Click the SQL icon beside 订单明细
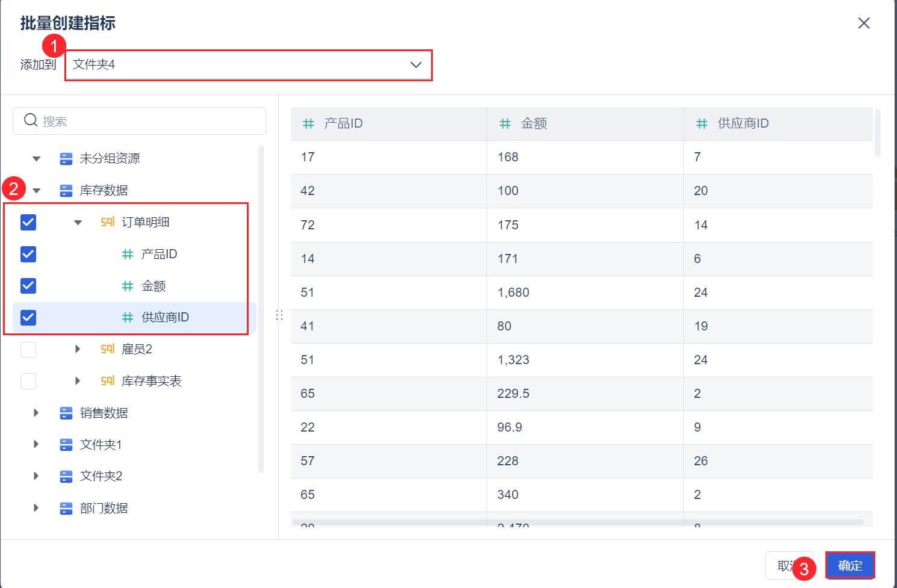 pyautogui.click(x=107, y=222)
